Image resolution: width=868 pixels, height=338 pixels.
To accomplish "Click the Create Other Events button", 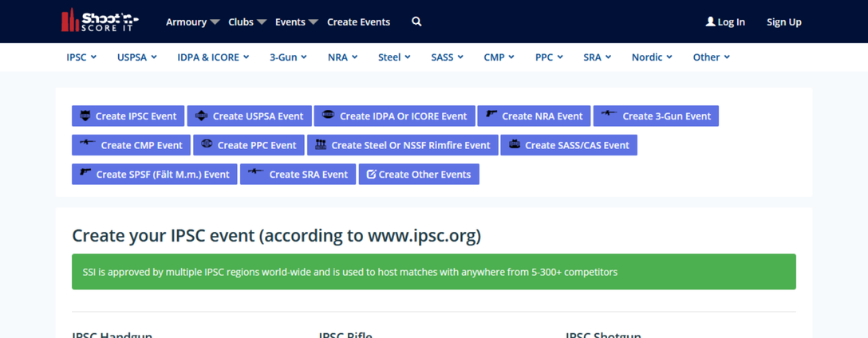I will click(x=419, y=175).
